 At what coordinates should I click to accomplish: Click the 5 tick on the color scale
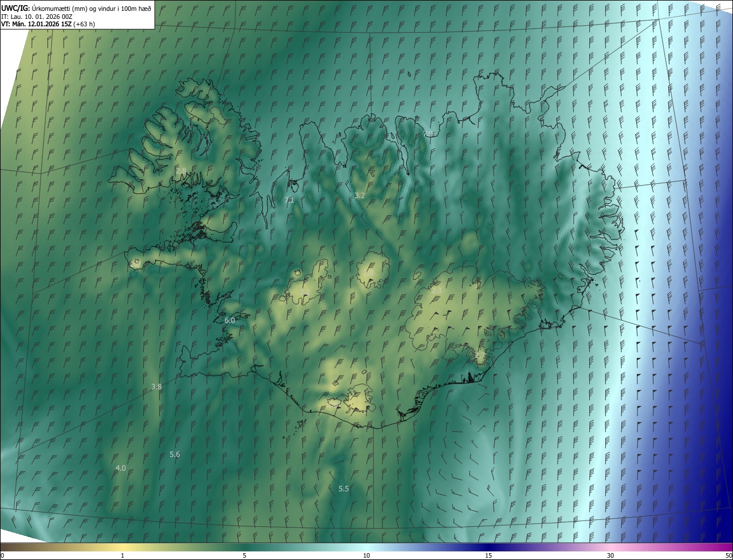[x=245, y=555]
